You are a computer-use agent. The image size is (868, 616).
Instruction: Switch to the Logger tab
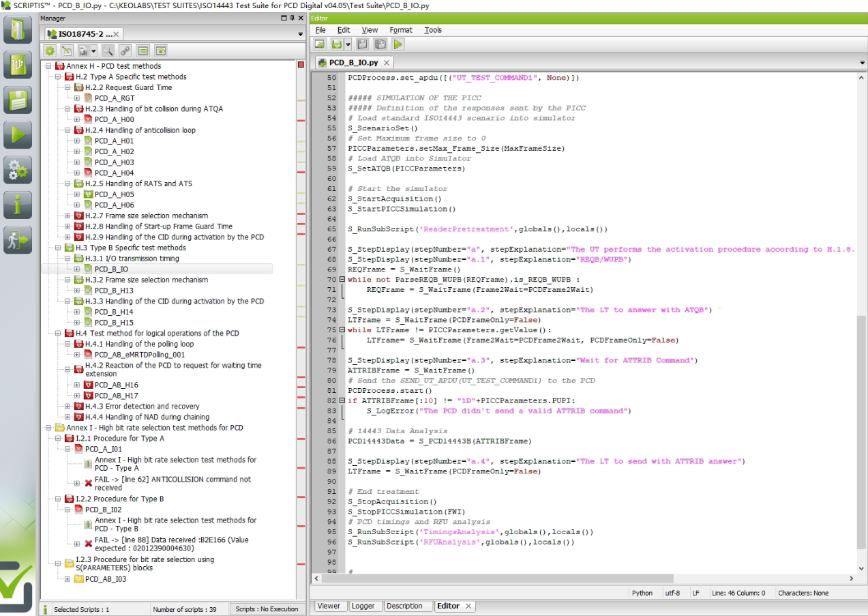[363, 606]
